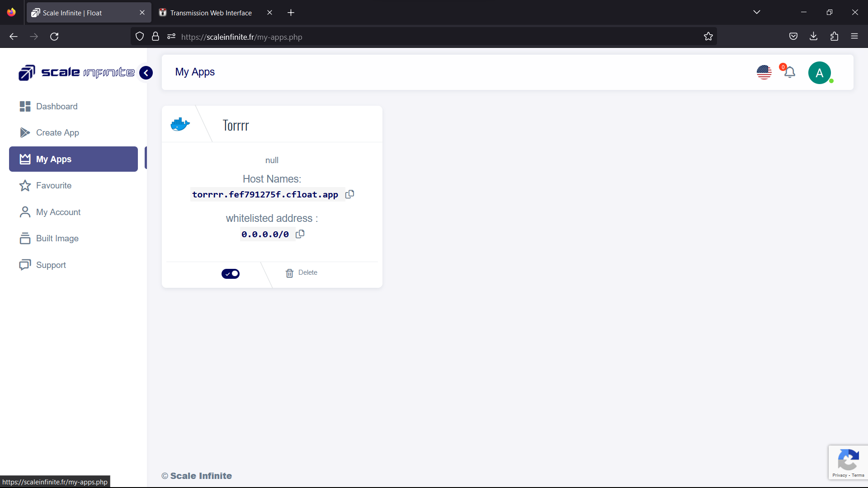
Task: Bookmark this page with the star
Action: 708,37
